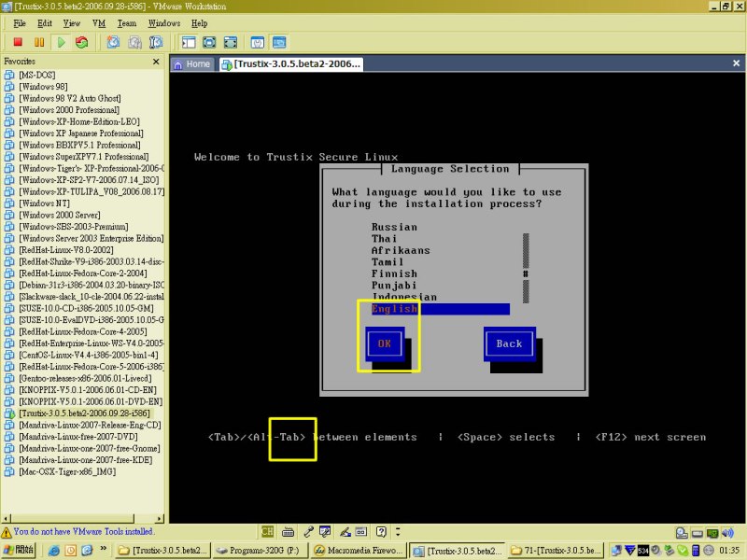Open the Edit menu
Image resolution: width=747 pixels, height=560 pixels.
[45, 23]
